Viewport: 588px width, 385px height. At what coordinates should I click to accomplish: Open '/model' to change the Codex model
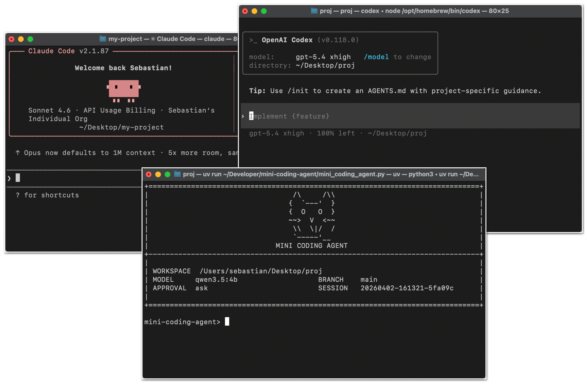(x=376, y=57)
